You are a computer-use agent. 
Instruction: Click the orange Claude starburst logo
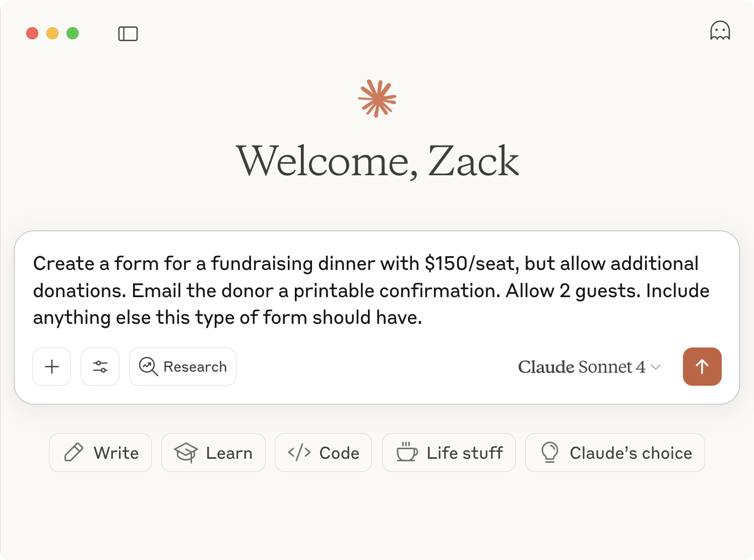(x=377, y=98)
